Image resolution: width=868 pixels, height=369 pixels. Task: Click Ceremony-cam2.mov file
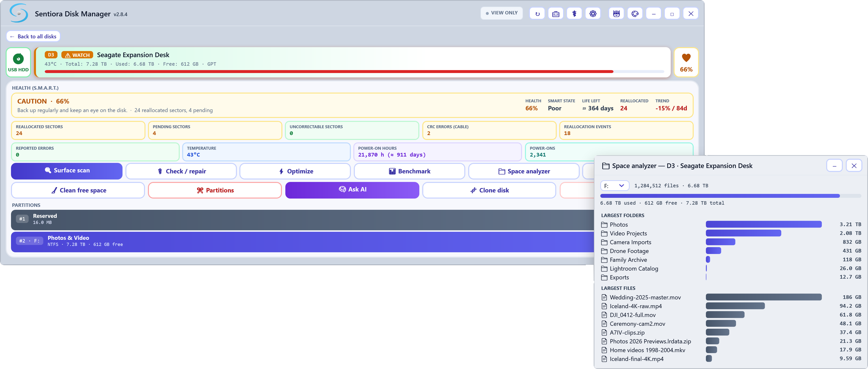pos(731,324)
